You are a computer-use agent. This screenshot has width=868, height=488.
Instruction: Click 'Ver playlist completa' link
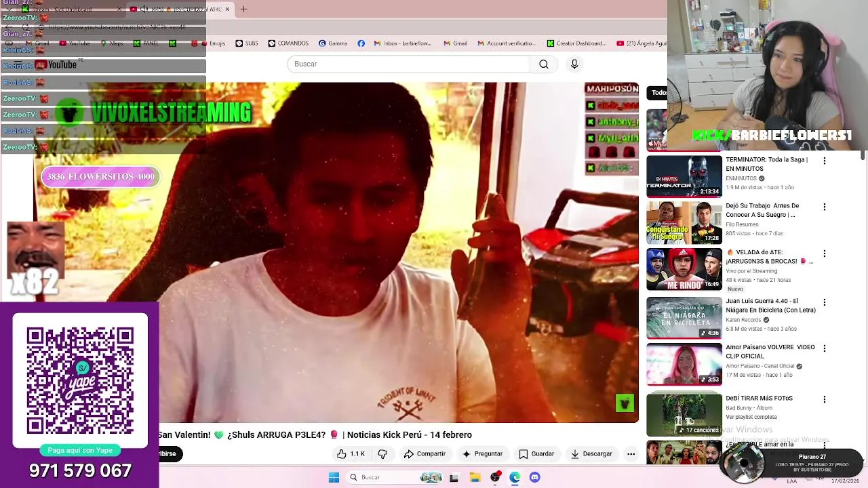click(751, 417)
